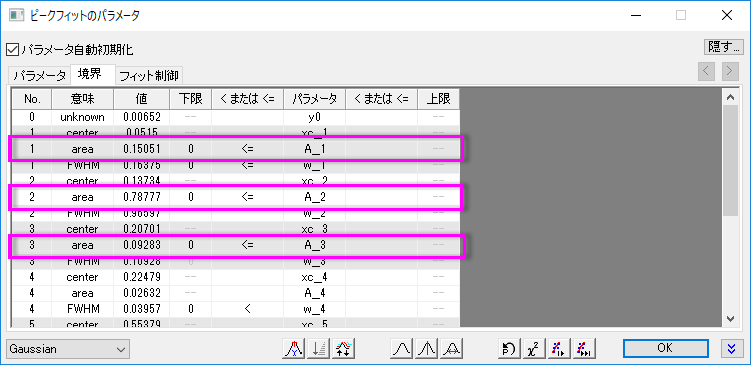Click the 上限 column header
751x365 pixels.
click(x=439, y=99)
